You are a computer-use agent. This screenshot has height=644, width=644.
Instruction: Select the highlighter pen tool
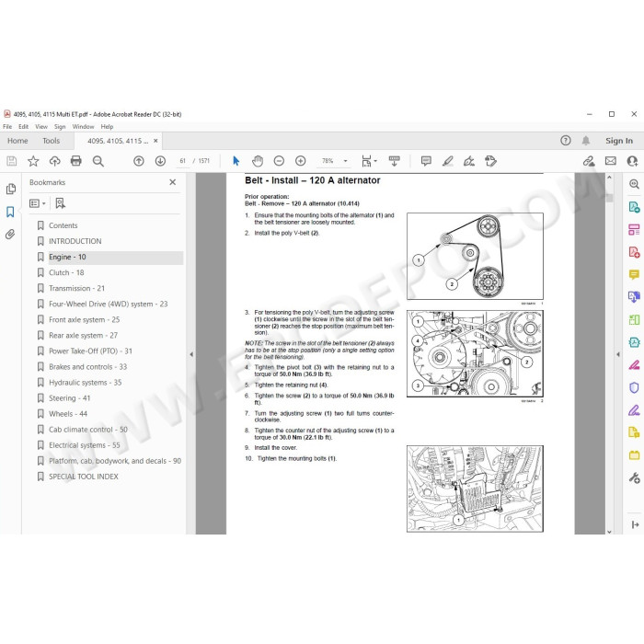coord(448,161)
